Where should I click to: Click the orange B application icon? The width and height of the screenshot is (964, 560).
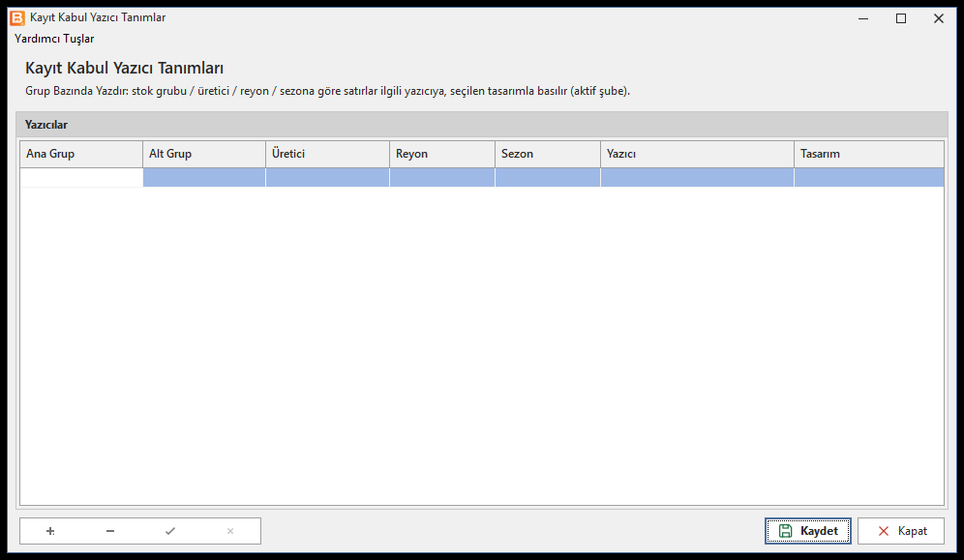(x=17, y=17)
